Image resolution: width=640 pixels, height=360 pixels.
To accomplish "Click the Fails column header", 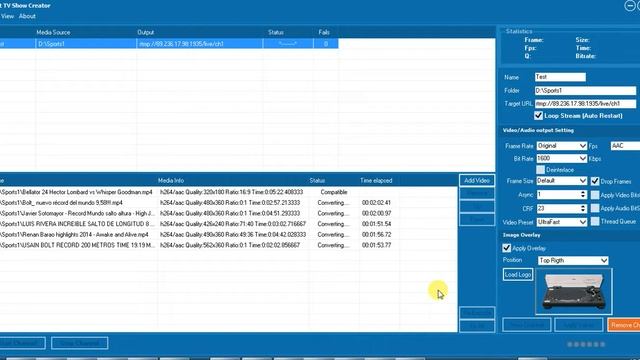I will [x=324, y=32].
